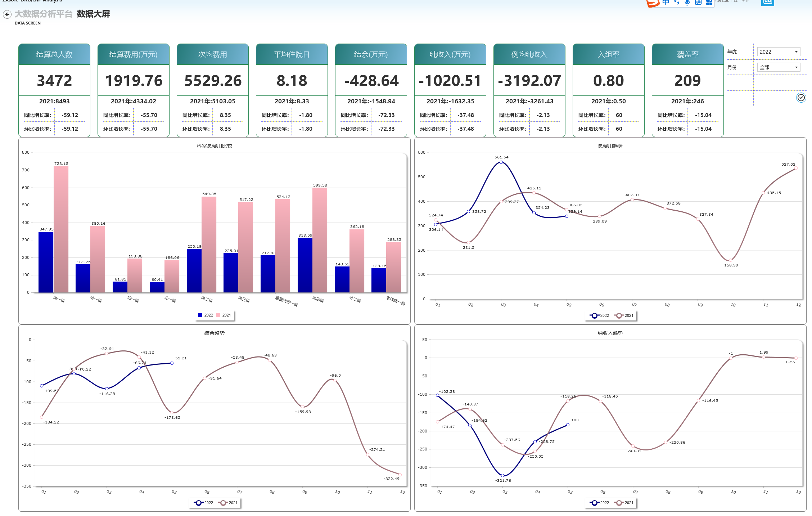This screenshot has height=516, width=812.
Task: Click the 覆盖率 card header
Action: tap(688, 54)
